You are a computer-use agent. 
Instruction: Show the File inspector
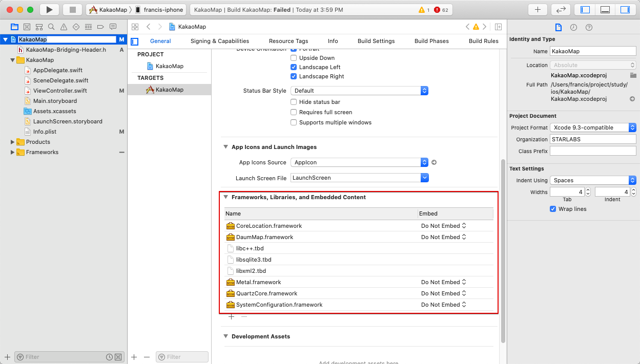[559, 28]
